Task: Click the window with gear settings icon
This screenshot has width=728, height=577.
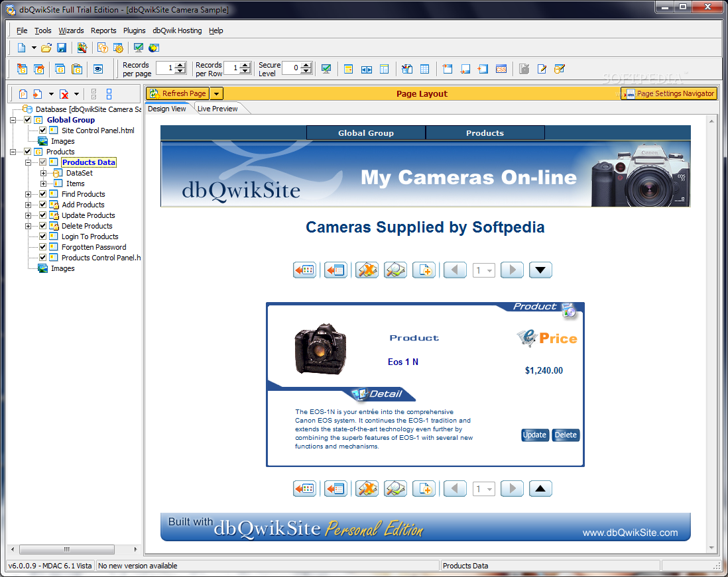Action: pyautogui.click(x=119, y=48)
